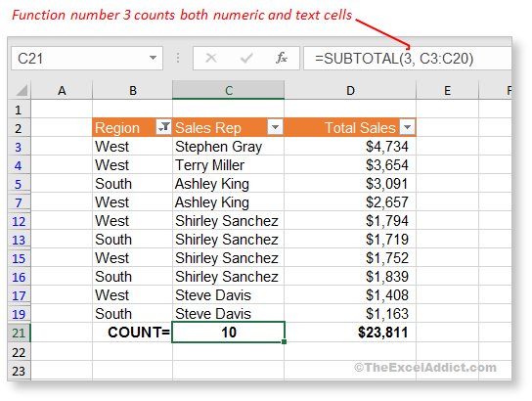Click the Region header cell

point(132,127)
